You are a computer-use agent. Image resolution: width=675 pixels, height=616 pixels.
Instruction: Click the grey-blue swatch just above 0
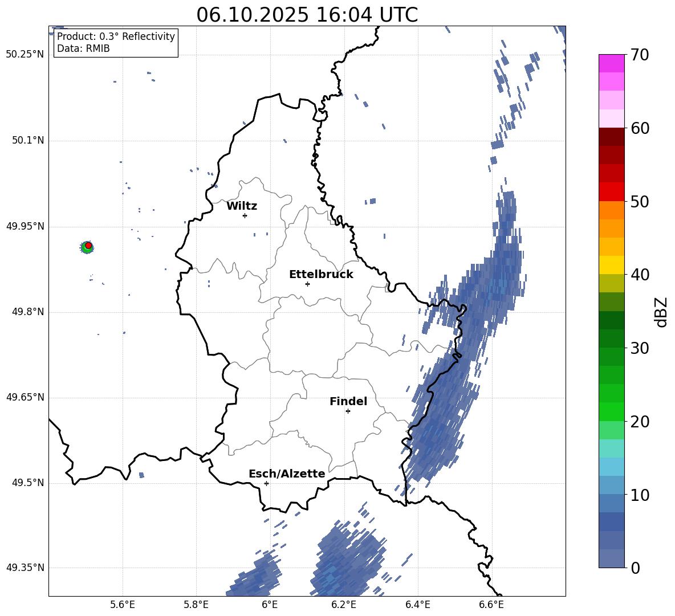click(x=611, y=558)
